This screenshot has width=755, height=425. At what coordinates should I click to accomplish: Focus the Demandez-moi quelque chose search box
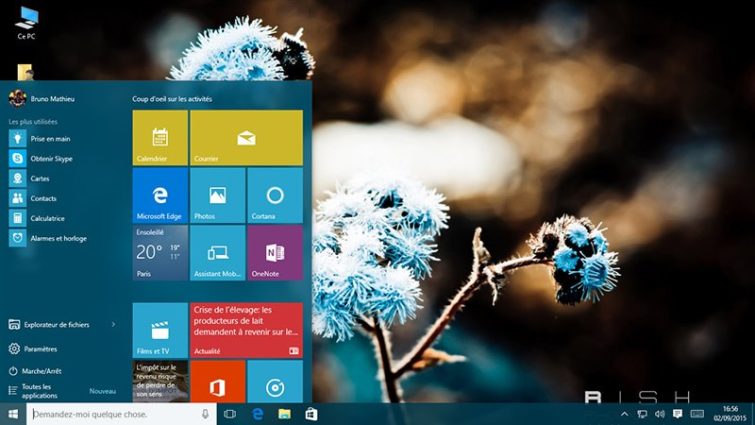tap(121, 414)
